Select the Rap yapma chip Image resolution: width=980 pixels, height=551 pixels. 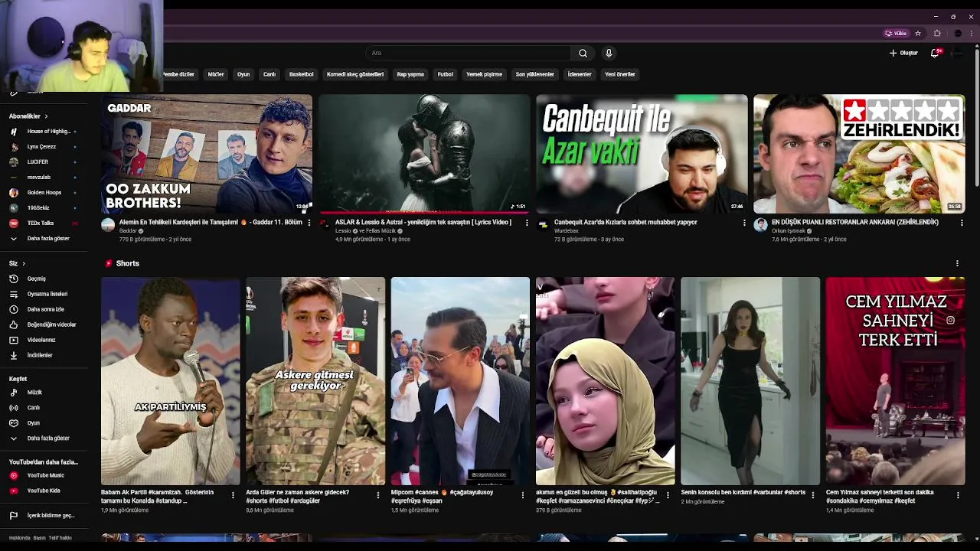pyautogui.click(x=410, y=74)
